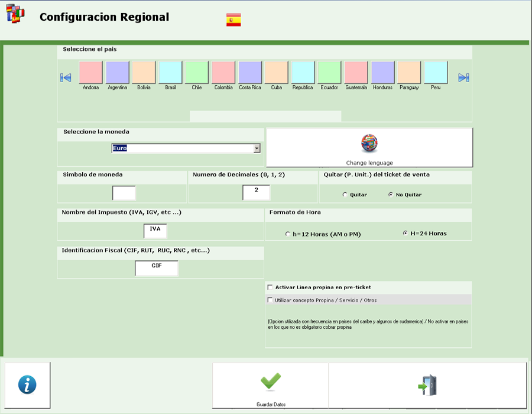This screenshot has height=414, width=532.
Task: Select the Quitar radio option
Action: 345,195
